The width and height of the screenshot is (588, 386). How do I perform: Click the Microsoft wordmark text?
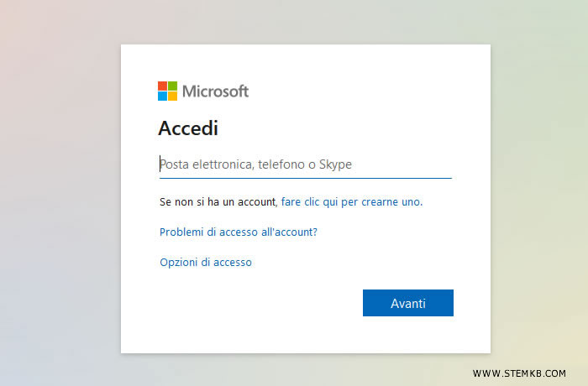pos(216,91)
